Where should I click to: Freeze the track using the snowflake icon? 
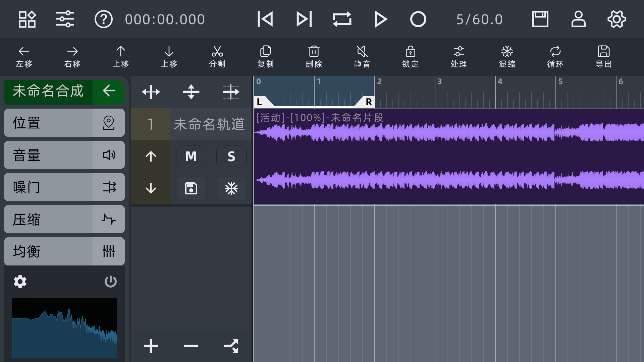pos(231,188)
